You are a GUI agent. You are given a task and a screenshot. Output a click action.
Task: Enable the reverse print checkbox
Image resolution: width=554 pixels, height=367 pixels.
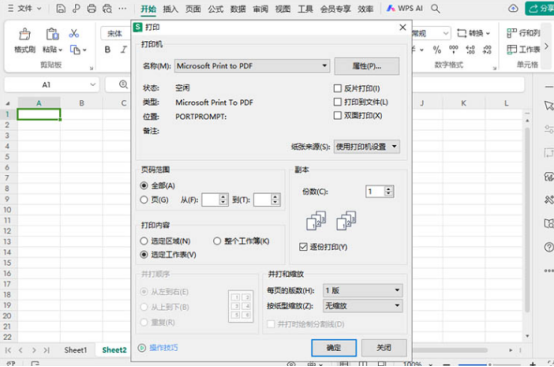[x=337, y=88]
